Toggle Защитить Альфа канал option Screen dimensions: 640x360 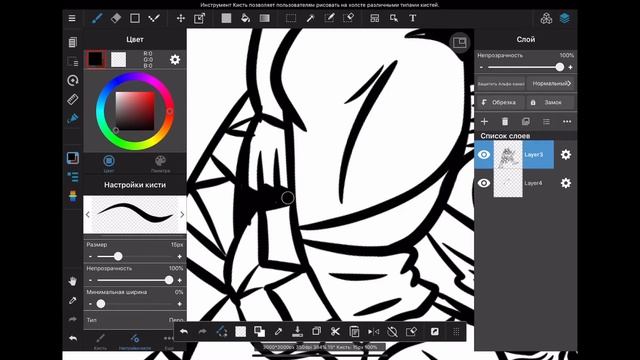501,84
